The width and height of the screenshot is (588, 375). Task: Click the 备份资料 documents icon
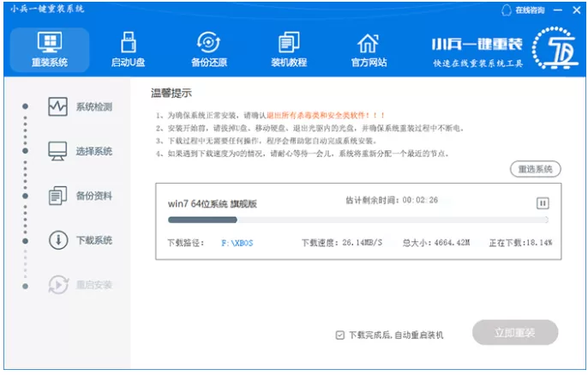(57, 196)
